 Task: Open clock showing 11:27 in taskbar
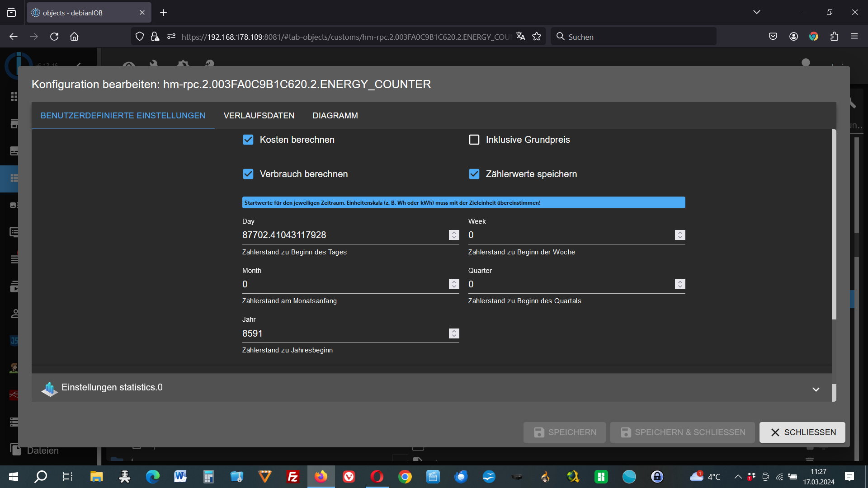click(818, 477)
